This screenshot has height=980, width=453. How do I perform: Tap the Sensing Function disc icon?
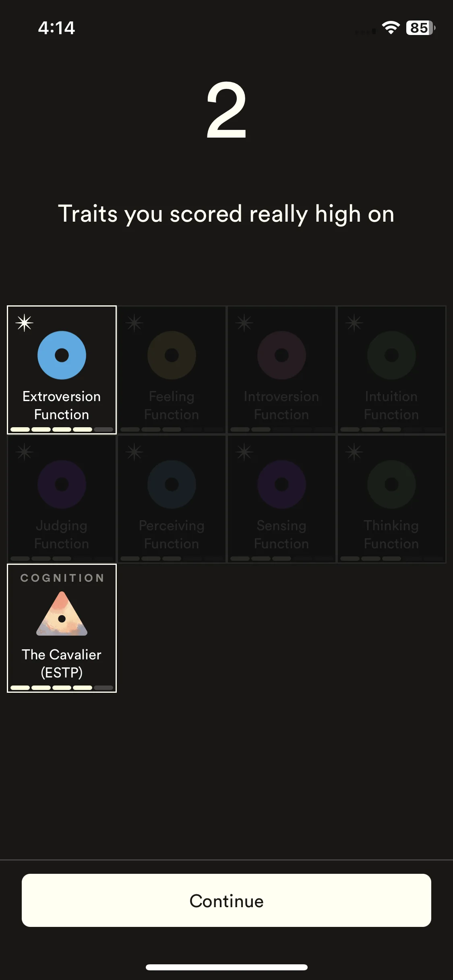pyautogui.click(x=281, y=484)
